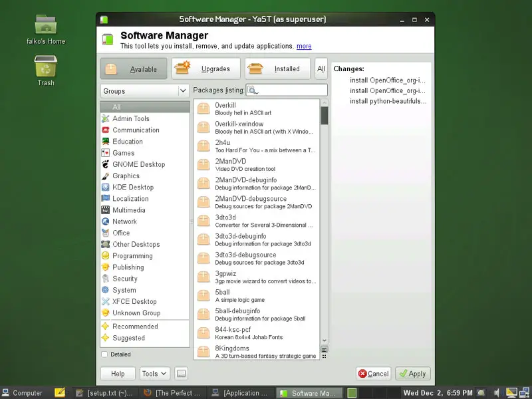Click the Overkill package box icon
This screenshot has width=532, height=399.
[203, 108]
